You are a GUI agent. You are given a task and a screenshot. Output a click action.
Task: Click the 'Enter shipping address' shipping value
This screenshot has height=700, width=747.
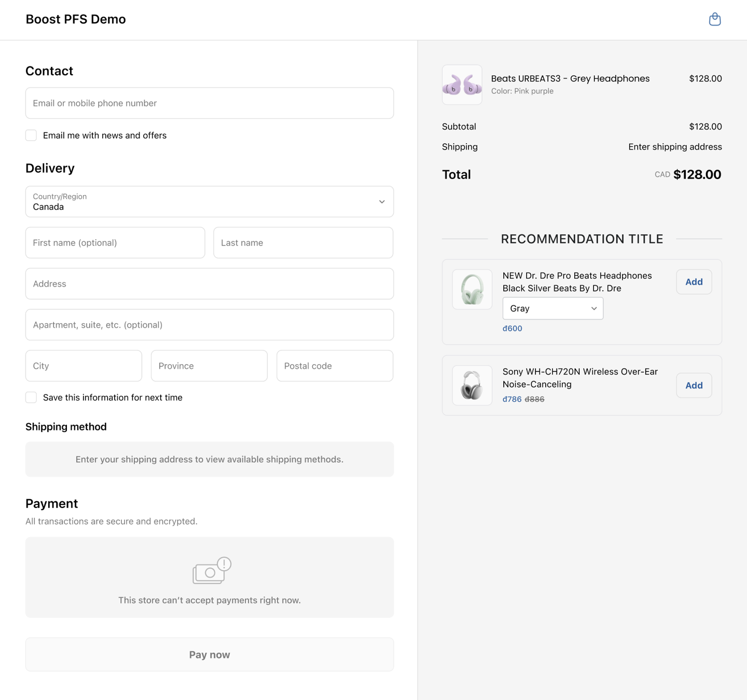pos(675,147)
